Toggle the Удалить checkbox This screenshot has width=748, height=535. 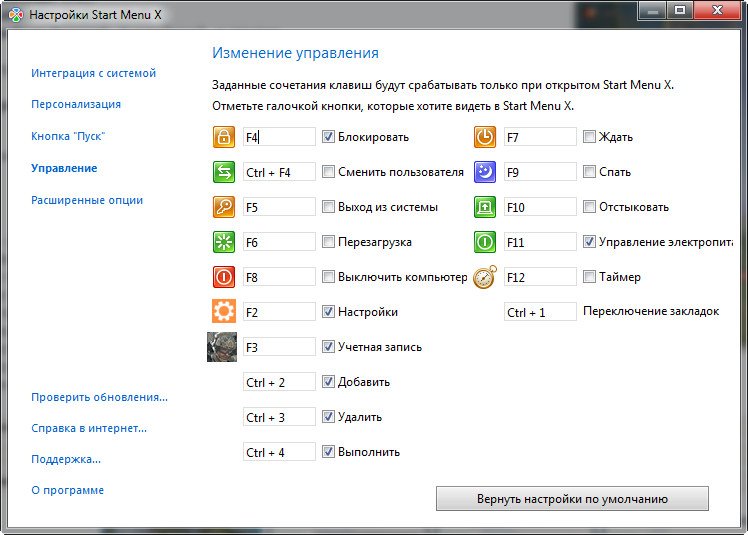click(x=328, y=417)
